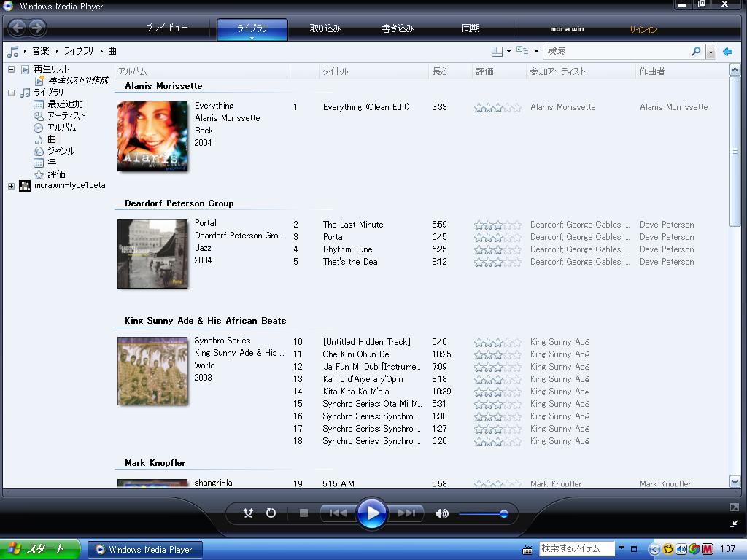
Task: Go back with the back arrow button
Action: pos(18,28)
